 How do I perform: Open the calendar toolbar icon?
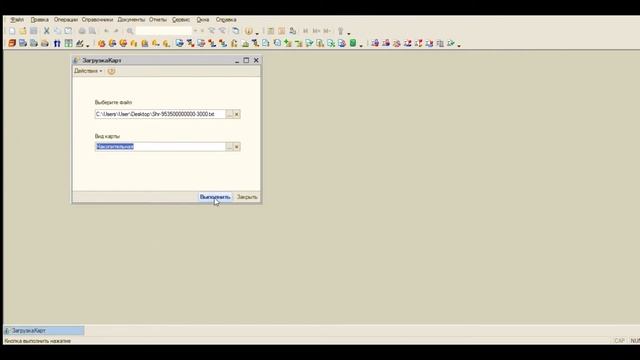(281, 31)
